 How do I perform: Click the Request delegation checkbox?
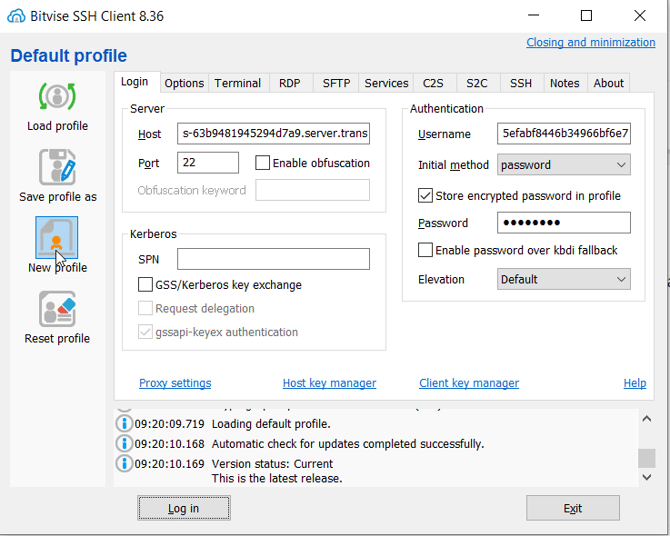(x=145, y=308)
